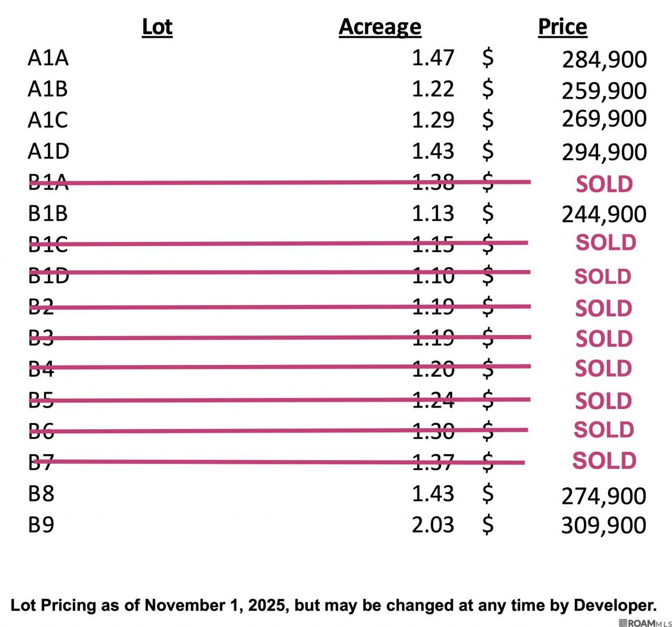Click the ROAM MLS logo watermark
Screen dimensions: 672x627
645,623
